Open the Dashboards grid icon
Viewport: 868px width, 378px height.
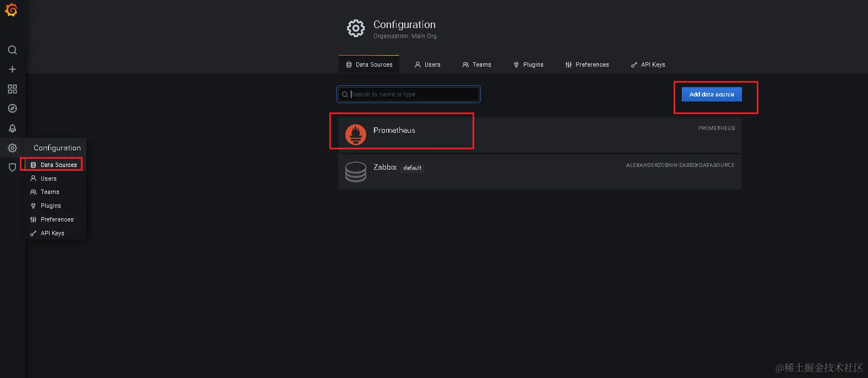point(12,89)
